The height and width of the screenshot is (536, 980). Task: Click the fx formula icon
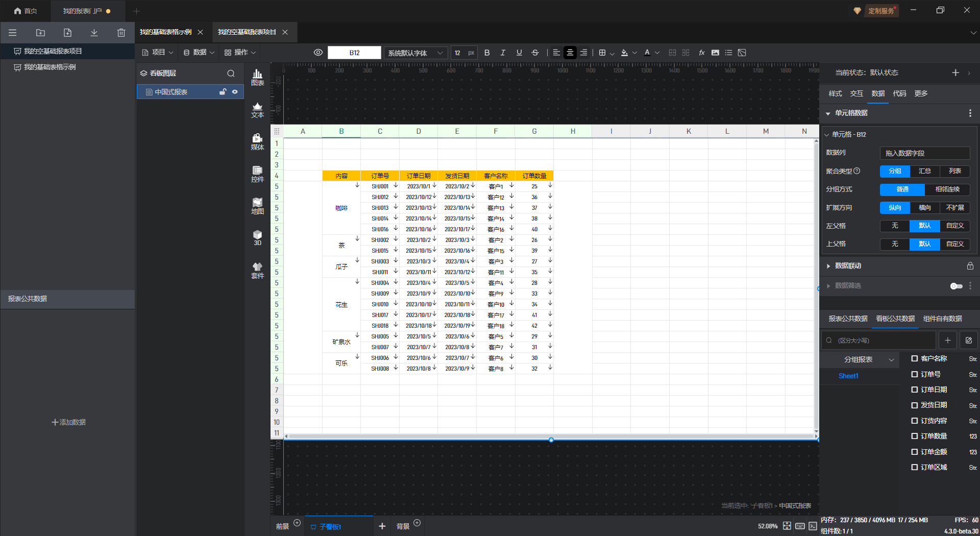click(702, 53)
